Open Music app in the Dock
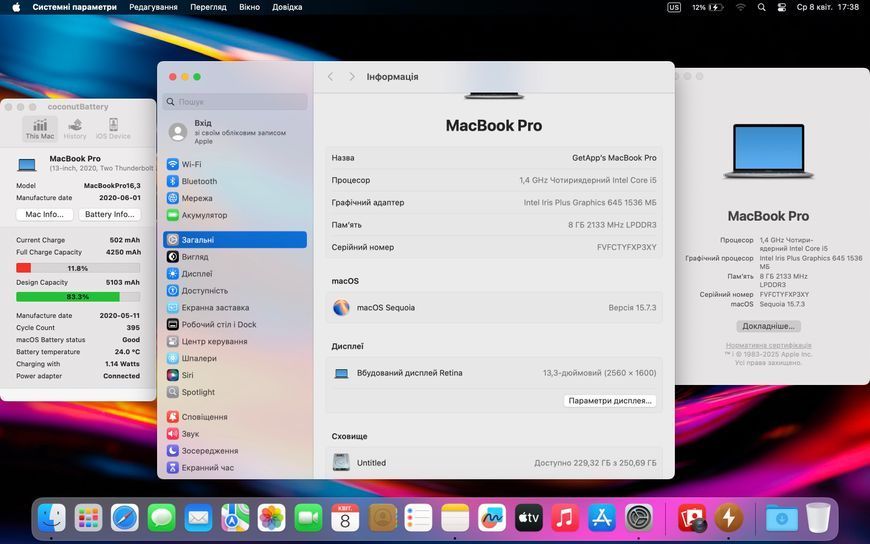 click(x=565, y=518)
